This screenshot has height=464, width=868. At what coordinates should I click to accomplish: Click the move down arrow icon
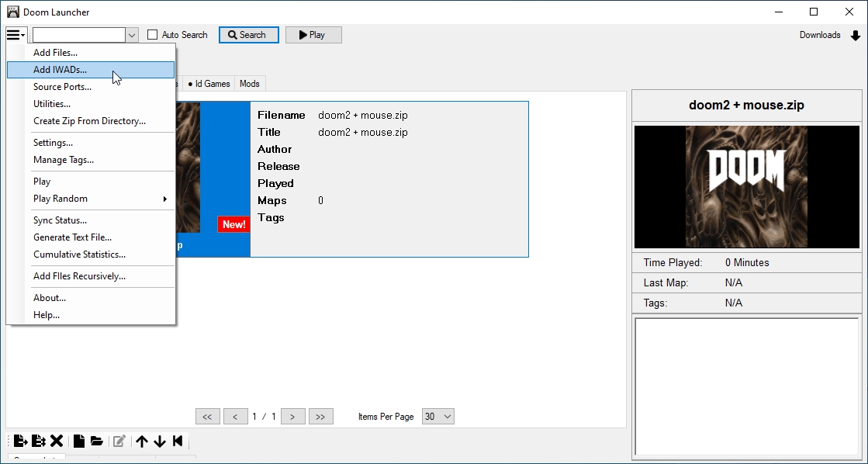coord(160,441)
